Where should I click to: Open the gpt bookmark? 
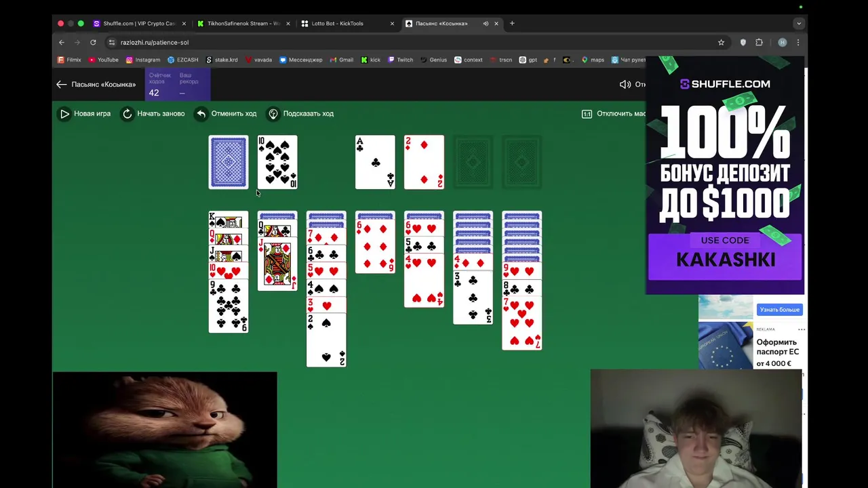coord(528,60)
